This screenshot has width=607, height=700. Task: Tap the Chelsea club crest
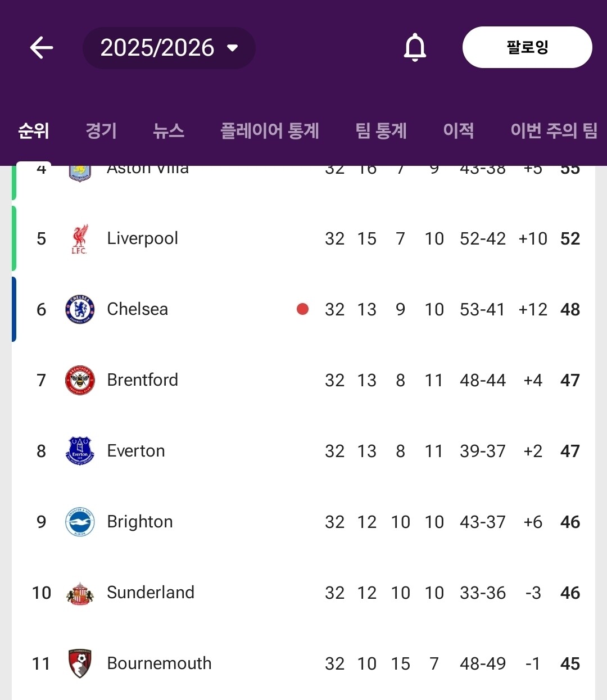(x=80, y=309)
